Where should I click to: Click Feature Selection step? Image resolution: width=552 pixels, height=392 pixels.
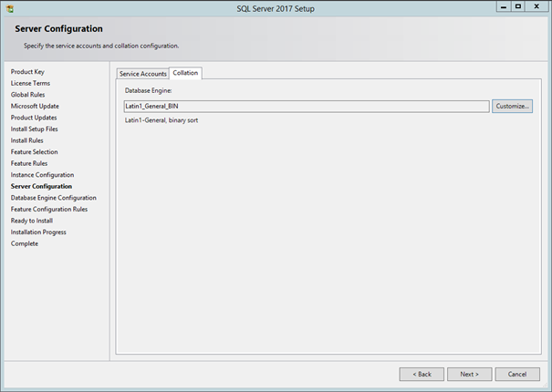click(x=34, y=151)
